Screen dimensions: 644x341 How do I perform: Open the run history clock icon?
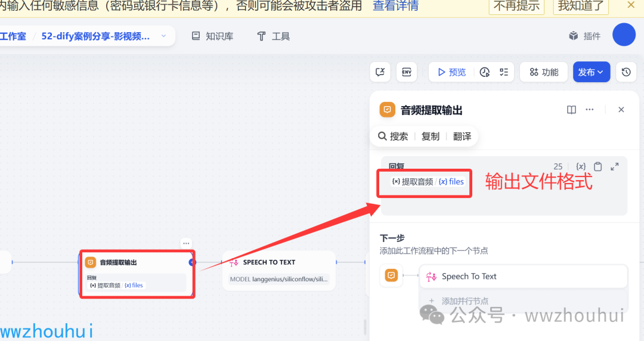point(485,72)
